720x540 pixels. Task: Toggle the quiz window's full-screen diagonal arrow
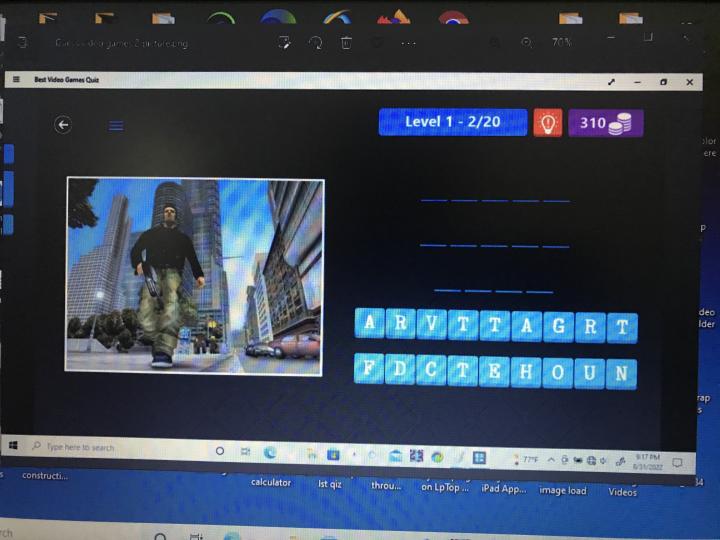tap(611, 82)
